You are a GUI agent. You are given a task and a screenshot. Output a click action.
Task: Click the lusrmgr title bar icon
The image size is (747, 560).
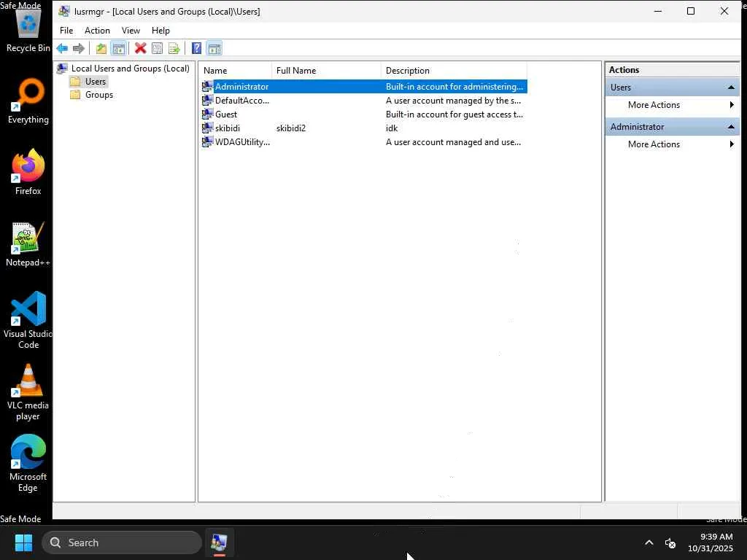point(64,11)
